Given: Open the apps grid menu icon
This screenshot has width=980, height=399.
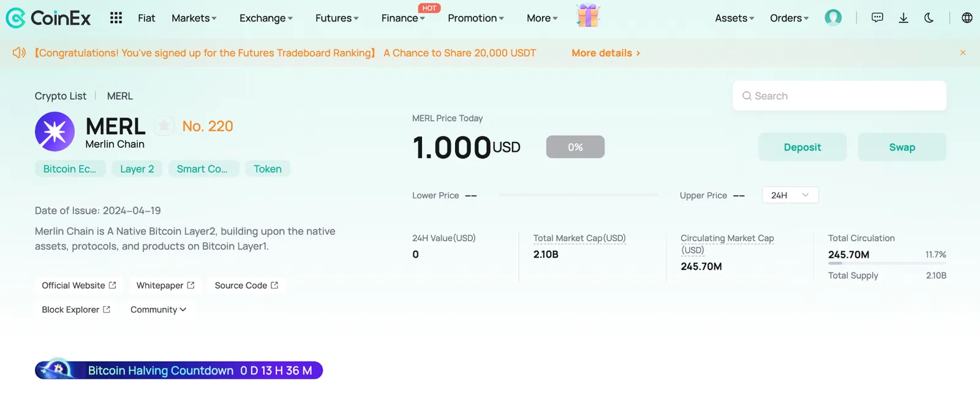Looking at the screenshot, I should pyautogui.click(x=116, y=18).
